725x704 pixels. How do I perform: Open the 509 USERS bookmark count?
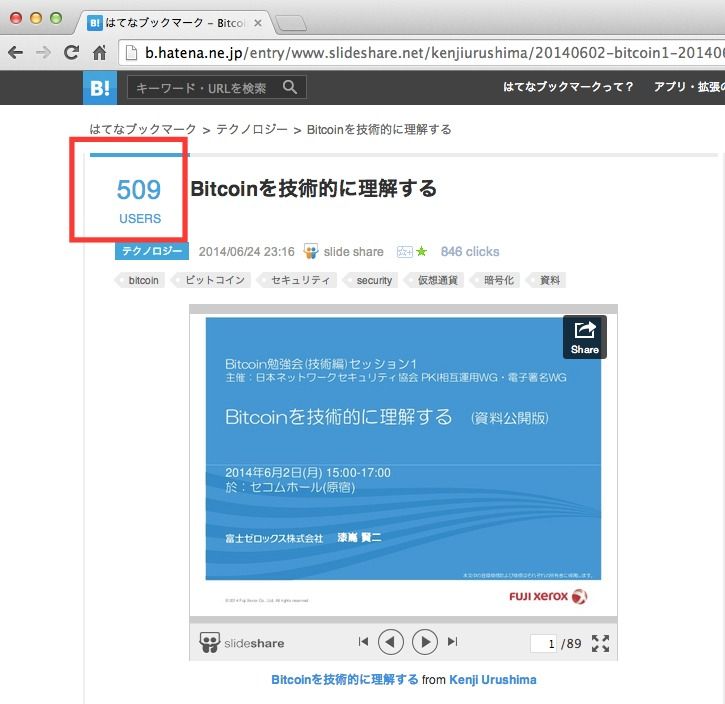click(139, 200)
